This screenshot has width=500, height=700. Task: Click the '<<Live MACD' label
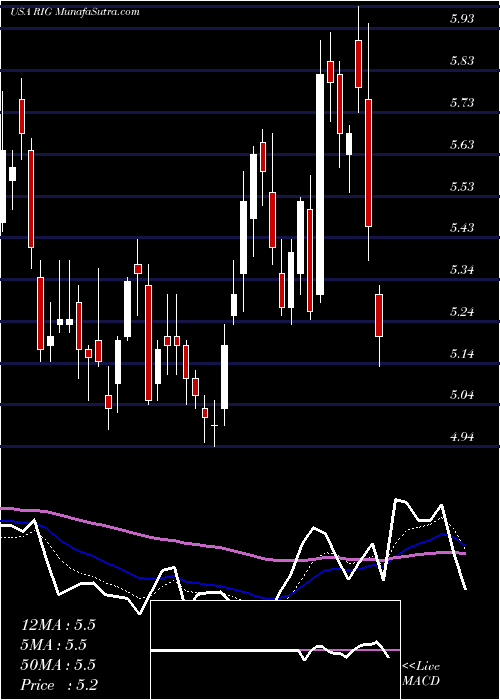(421, 674)
